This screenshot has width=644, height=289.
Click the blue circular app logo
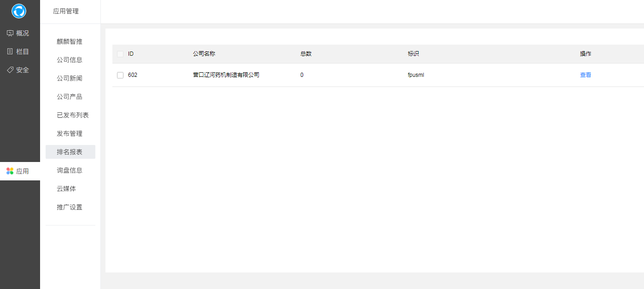19,11
